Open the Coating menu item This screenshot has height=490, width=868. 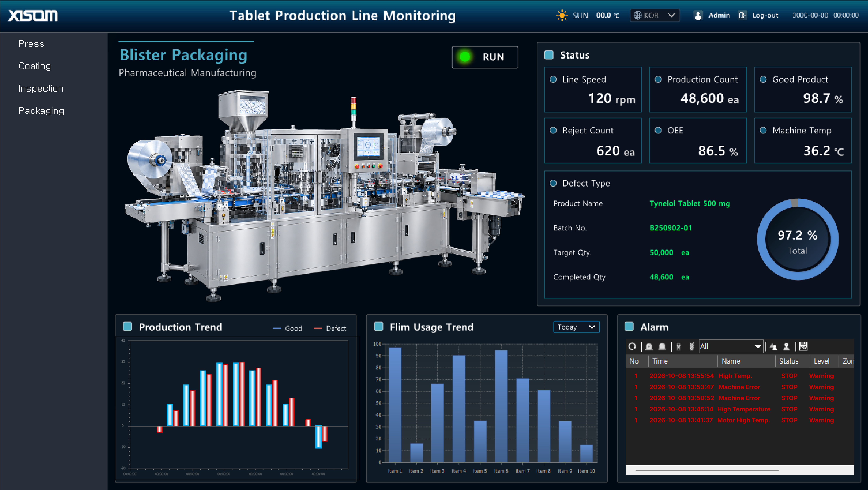tap(35, 66)
